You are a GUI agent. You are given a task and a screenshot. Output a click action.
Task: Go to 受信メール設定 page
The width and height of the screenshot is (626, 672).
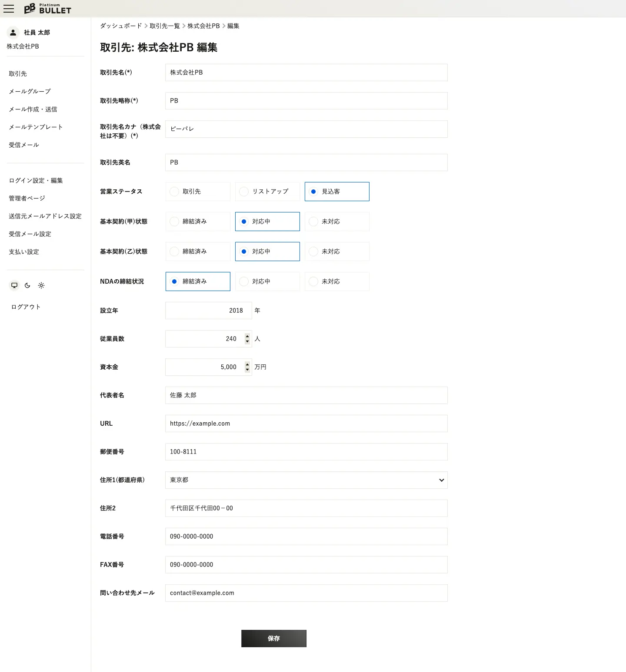[x=30, y=234]
